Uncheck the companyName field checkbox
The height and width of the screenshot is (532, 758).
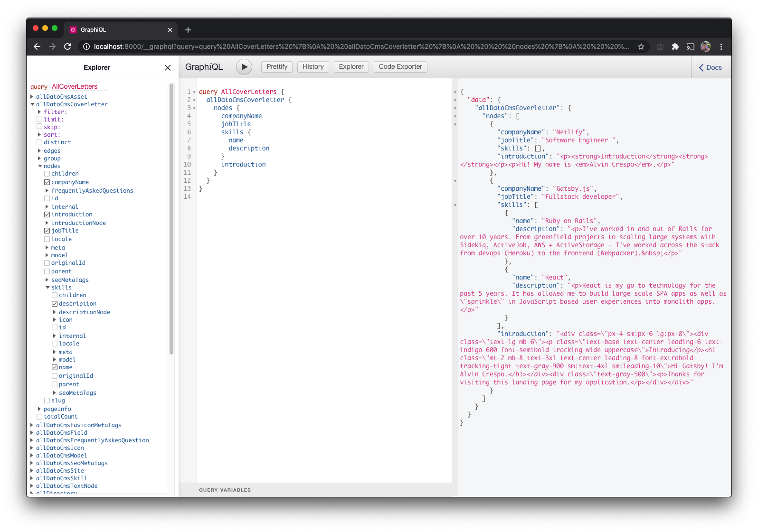coord(47,182)
